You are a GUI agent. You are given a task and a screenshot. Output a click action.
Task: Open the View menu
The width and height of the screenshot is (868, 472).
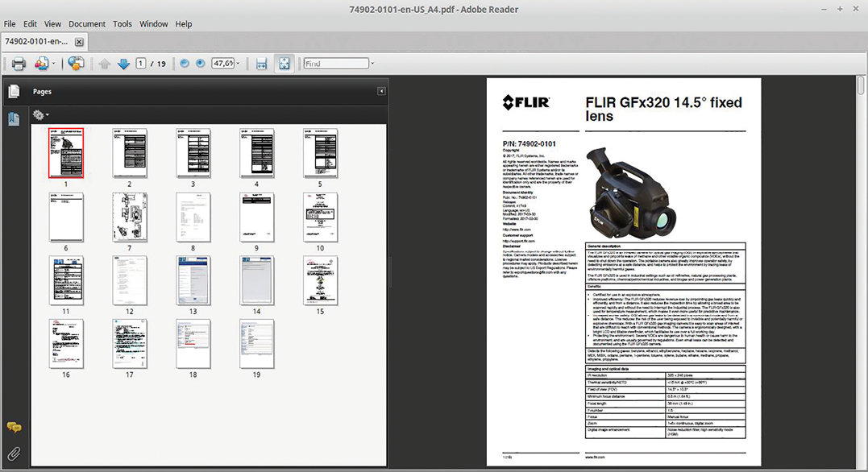52,24
